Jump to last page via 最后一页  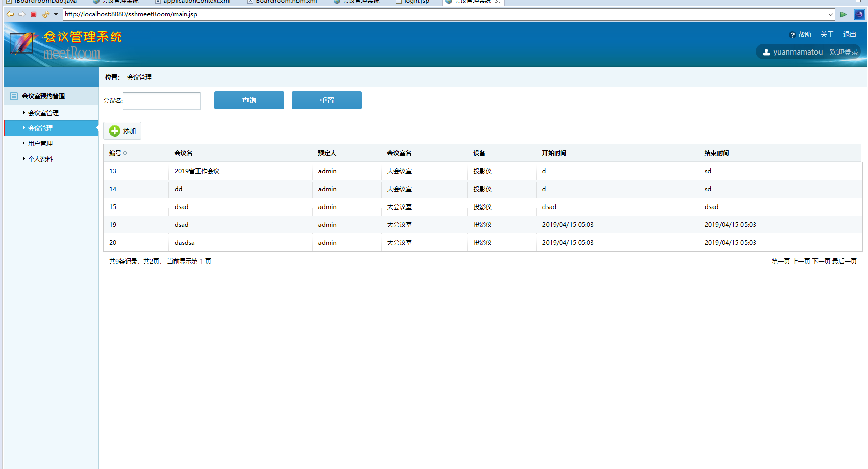coord(845,262)
